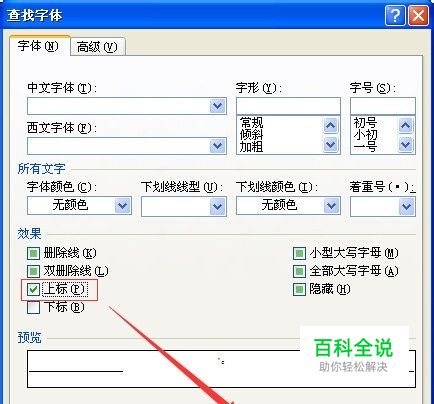Screen dimensions: 434x404
Task: Enable the 下标(B) checkbox
Action: click(33, 307)
